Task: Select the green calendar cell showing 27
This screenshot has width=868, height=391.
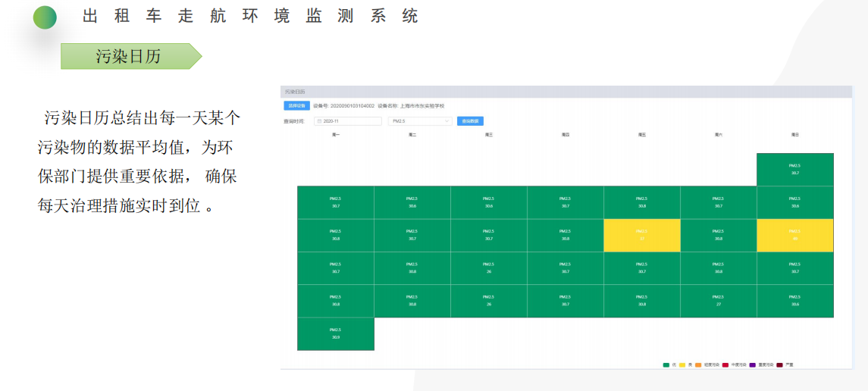Action: pyautogui.click(x=719, y=301)
